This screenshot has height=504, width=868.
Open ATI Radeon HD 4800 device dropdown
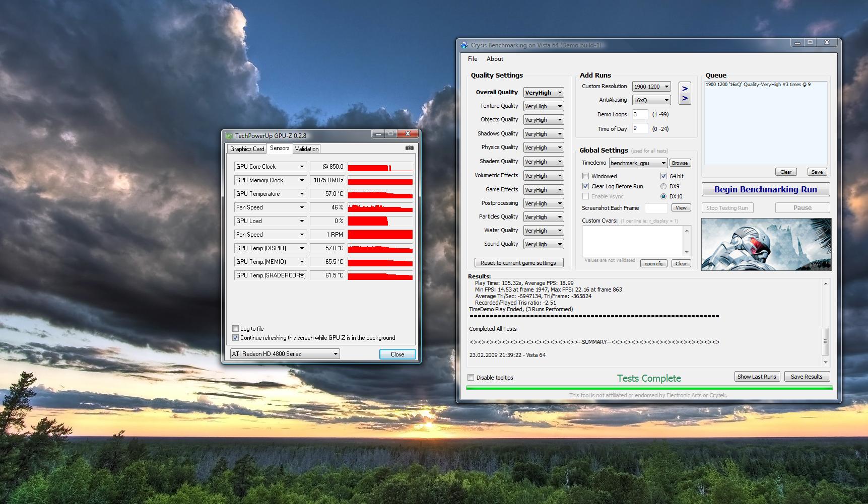coord(285,354)
